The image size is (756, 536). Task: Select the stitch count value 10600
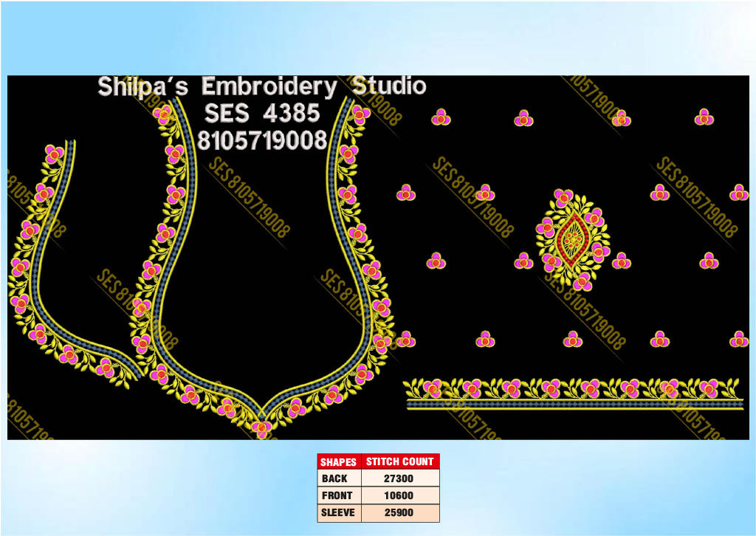point(398,495)
